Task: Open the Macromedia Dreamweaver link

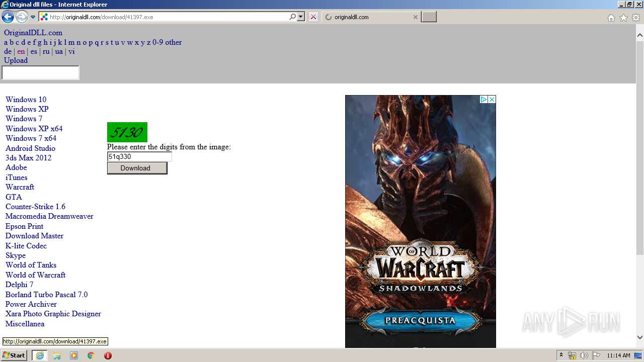Action: pyautogui.click(x=49, y=216)
